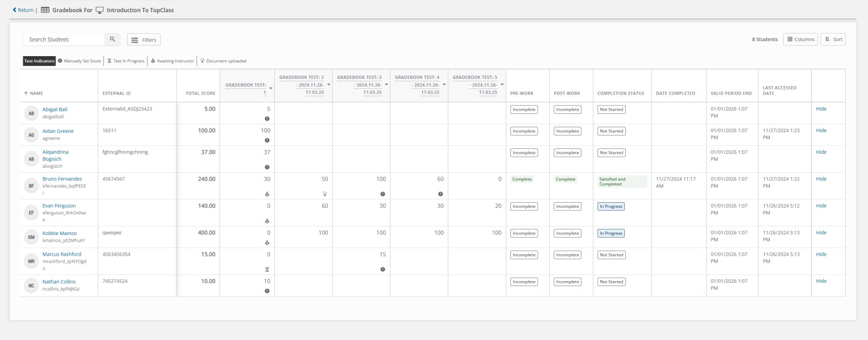Open Gradebook Test: 1 column dropdown arrow
Viewport: 868px width, 340px height.
[x=271, y=88]
